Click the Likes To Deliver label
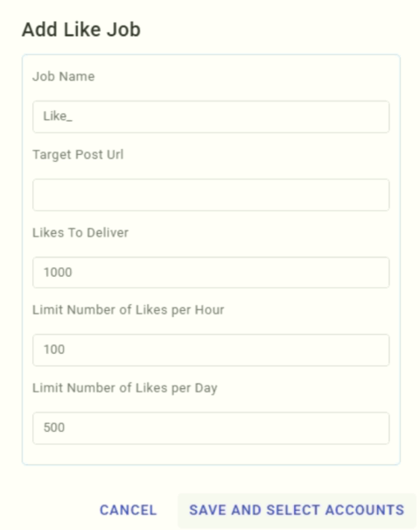420x530 pixels. (80, 232)
